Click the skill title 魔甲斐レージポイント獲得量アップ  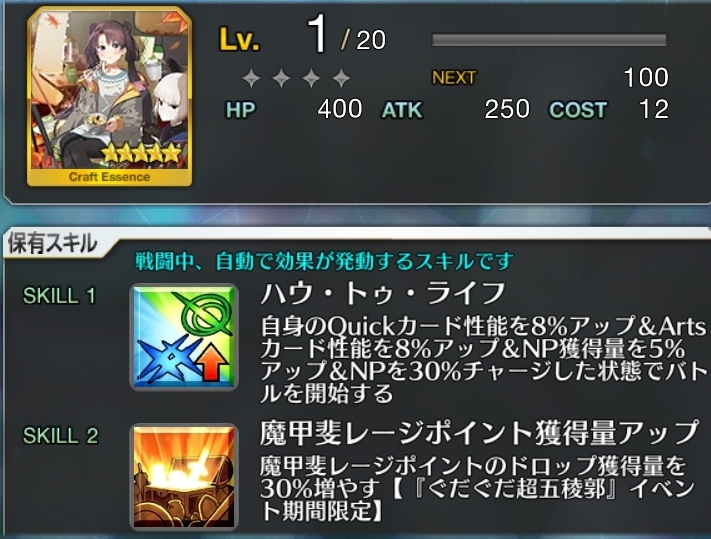(479, 432)
